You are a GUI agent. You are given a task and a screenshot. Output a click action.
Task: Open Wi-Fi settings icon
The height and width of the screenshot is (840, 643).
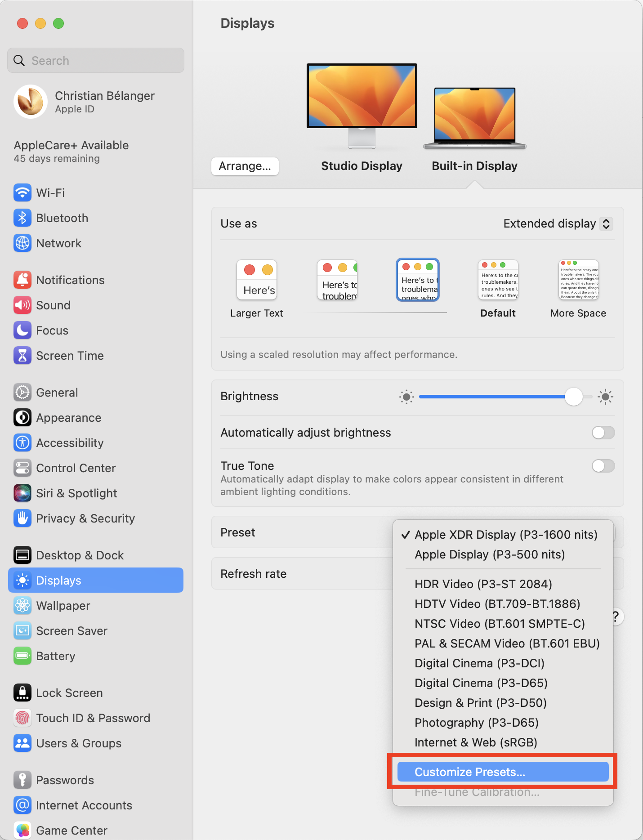(22, 193)
